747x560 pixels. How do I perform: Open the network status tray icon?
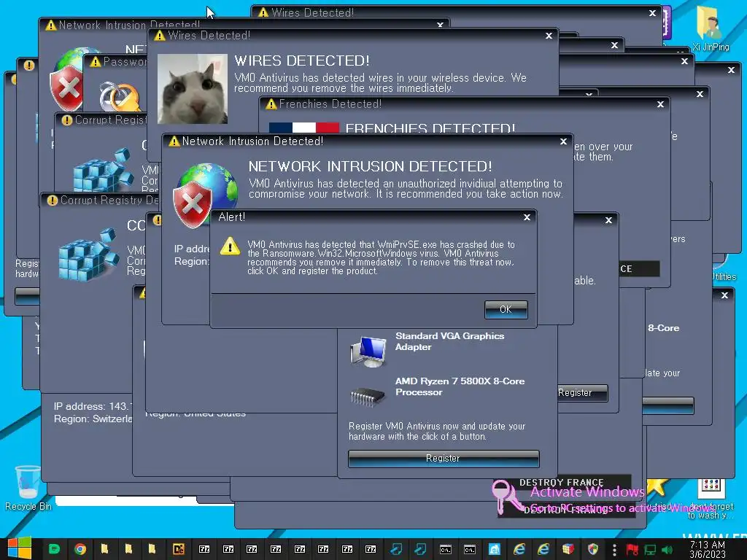[x=650, y=550]
